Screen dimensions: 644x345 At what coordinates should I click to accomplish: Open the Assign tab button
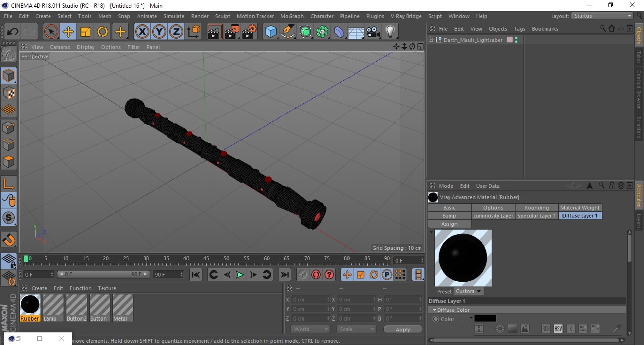click(x=449, y=224)
